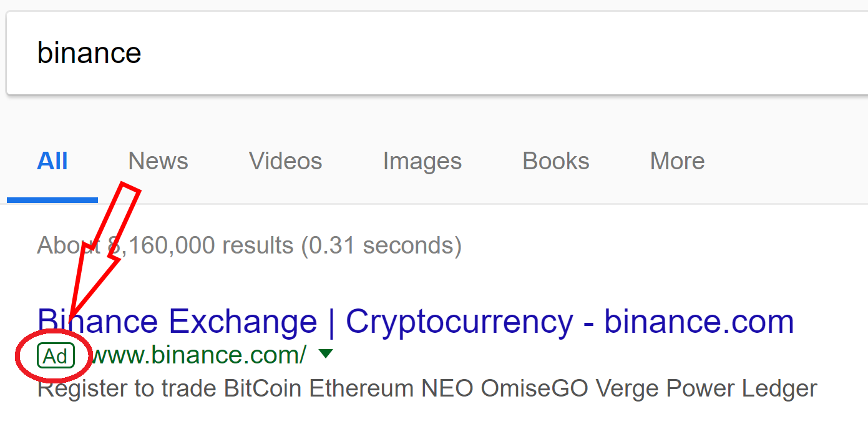The width and height of the screenshot is (868, 429).
Task: Focus the search box containing binance
Action: (437, 53)
